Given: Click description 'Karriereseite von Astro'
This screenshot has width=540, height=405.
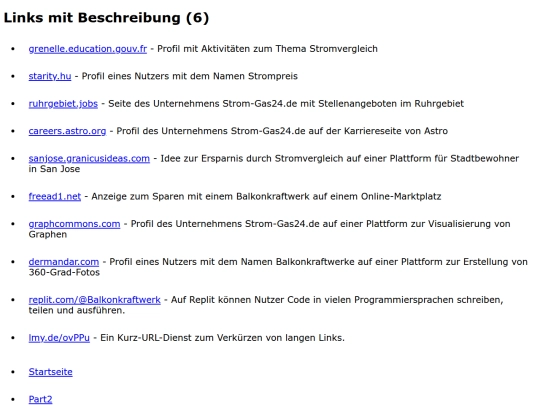Looking at the screenshot, I should (x=282, y=131).
